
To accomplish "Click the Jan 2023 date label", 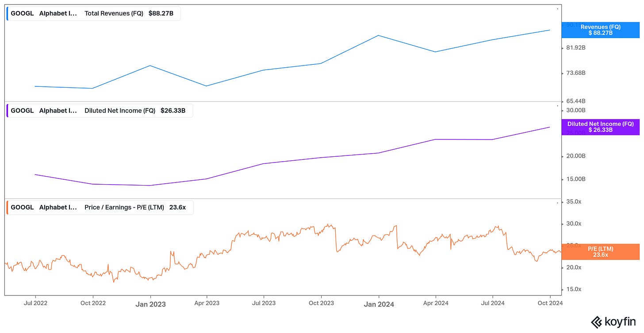I will (150, 304).
